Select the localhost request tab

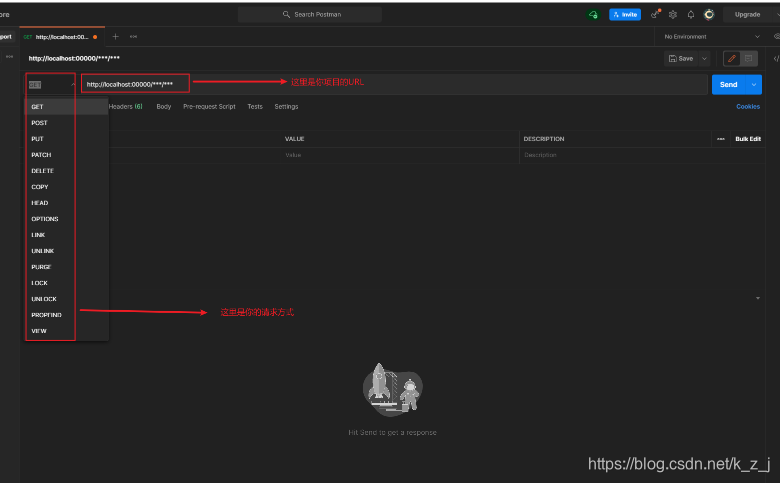(62, 36)
